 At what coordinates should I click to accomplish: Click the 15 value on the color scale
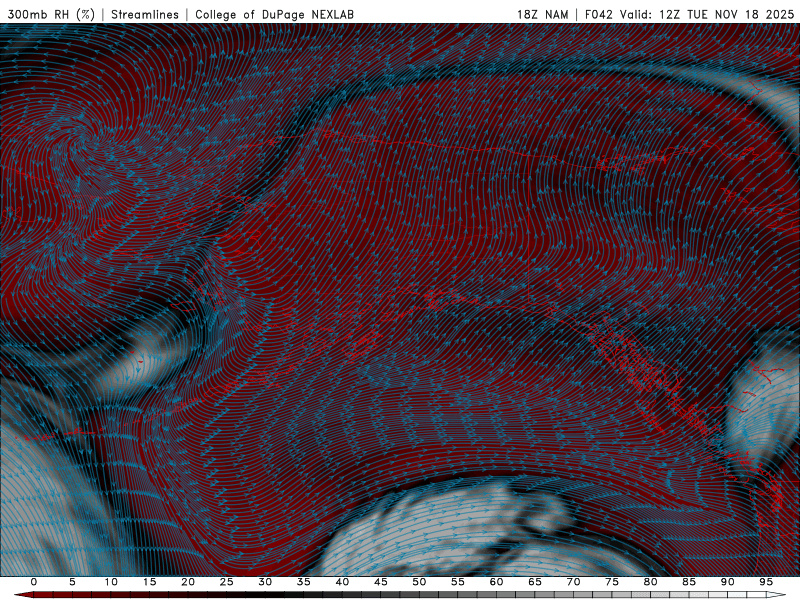click(x=149, y=582)
